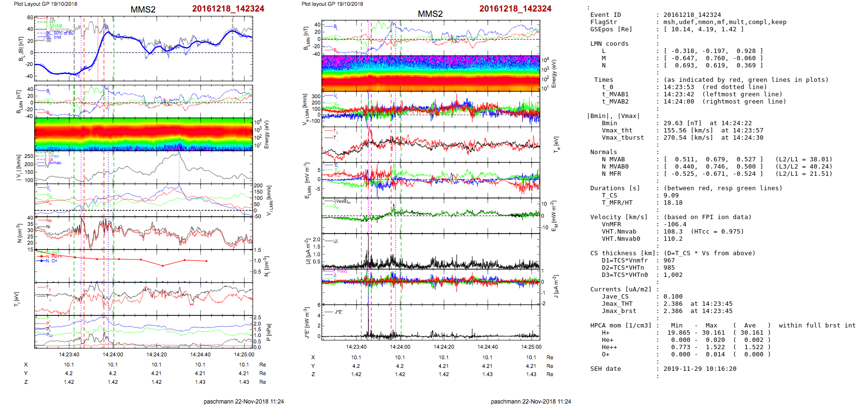Select the Event ID label in text panel
Image resolution: width=868 pixels, height=405 pixels.
point(605,15)
